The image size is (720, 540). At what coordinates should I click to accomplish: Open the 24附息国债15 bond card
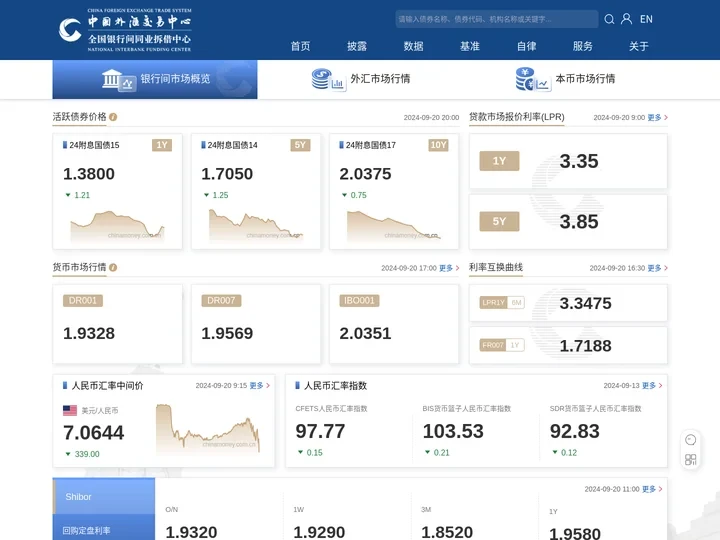118,191
